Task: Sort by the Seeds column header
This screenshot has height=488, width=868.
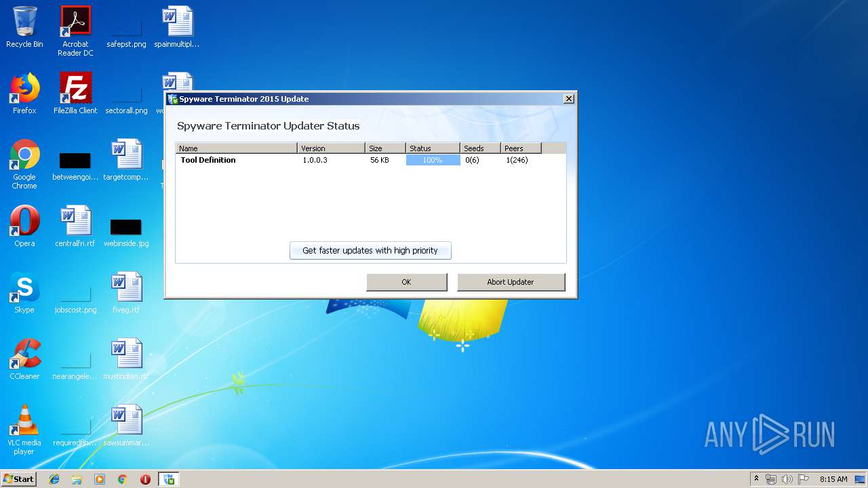Action: tap(480, 148)
